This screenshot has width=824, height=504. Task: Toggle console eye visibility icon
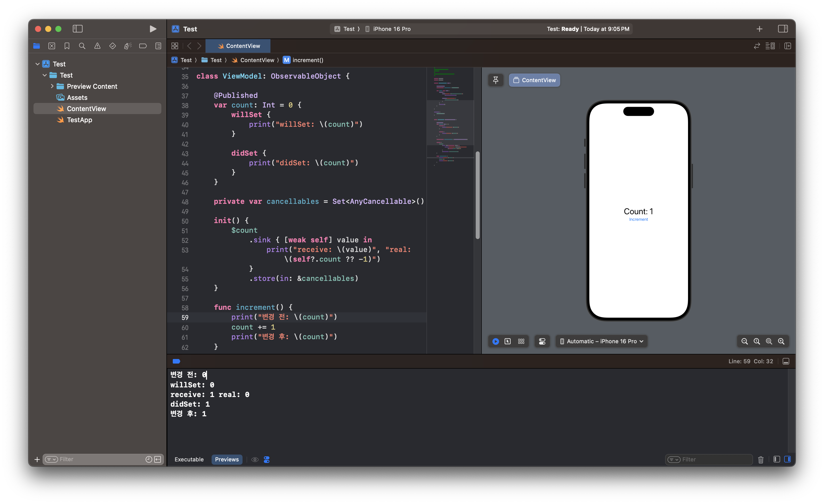[x=255, y=460]
